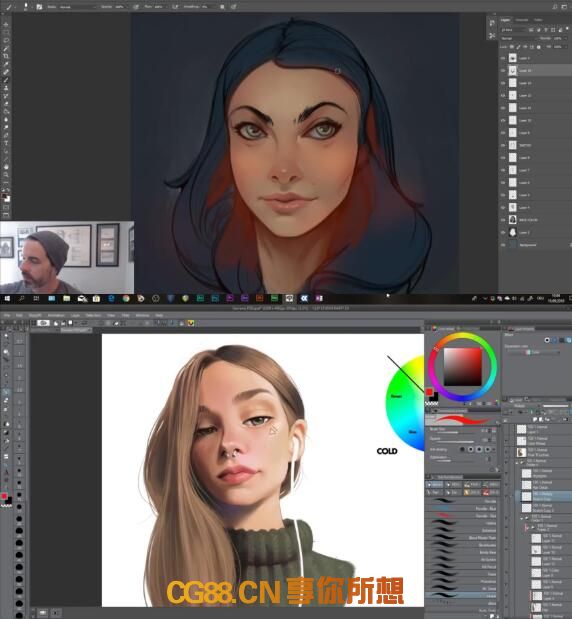Select the first anti-aliasing radio option
Viewport: 572px width, 619px height.
click(x=462, y=449)
